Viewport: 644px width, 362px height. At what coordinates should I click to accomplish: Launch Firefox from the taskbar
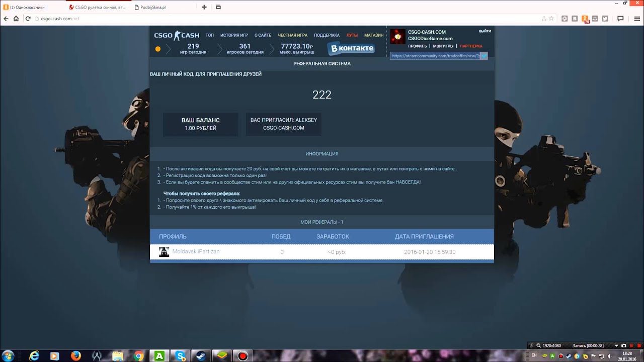click(x=76, y=356)
